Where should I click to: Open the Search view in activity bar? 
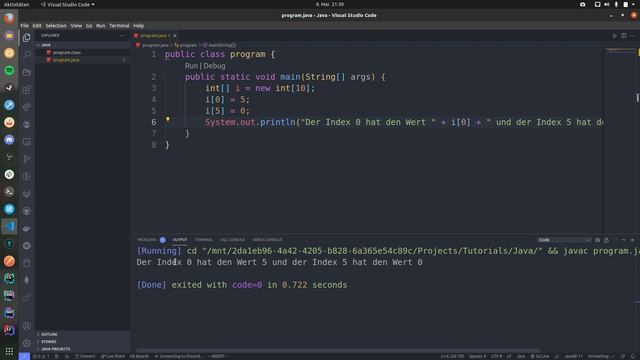tap(27, 55)
